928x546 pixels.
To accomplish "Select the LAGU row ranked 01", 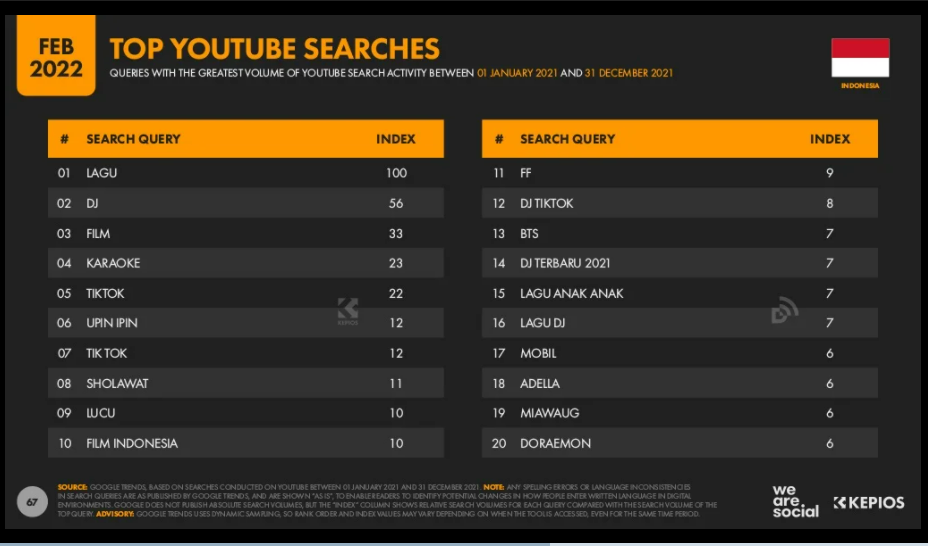I will (246, 173).
